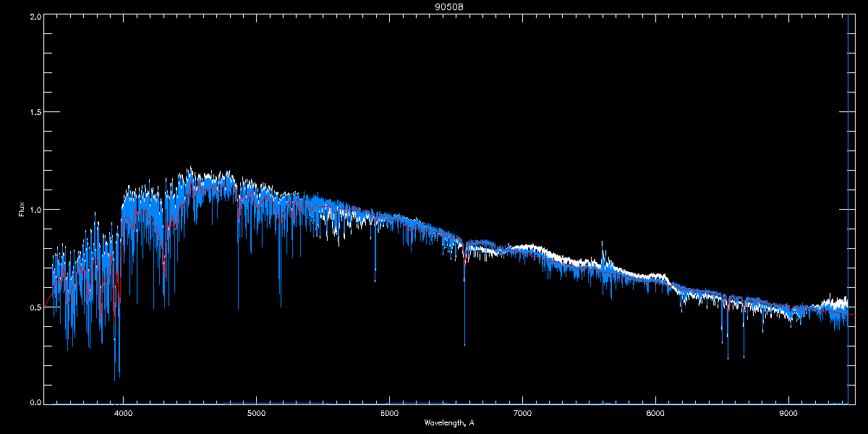Click the 0.5 flux tick label
Image resolution: width=868 pixels, height=434 pixels.
(x=35, y=307)
